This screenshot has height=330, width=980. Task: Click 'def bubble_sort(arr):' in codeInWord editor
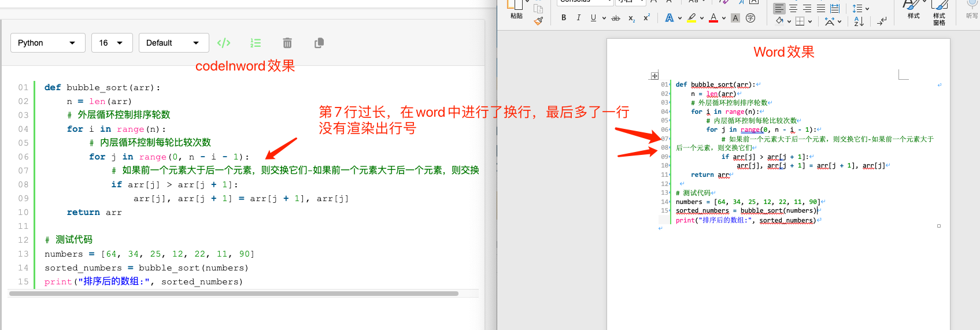coord(102,87)
